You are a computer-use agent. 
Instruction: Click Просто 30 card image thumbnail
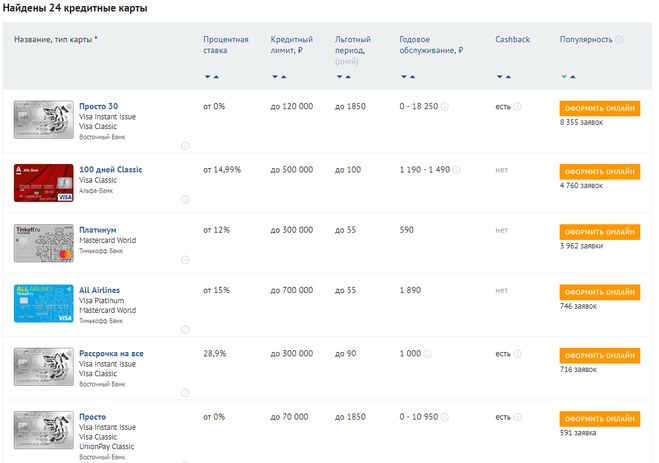coord(44,119)
